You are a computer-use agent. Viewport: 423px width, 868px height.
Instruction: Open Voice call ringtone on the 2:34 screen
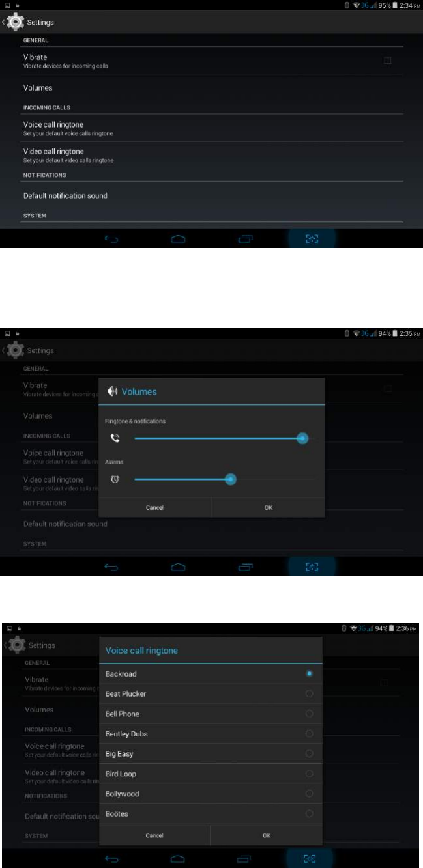[213, 128]
